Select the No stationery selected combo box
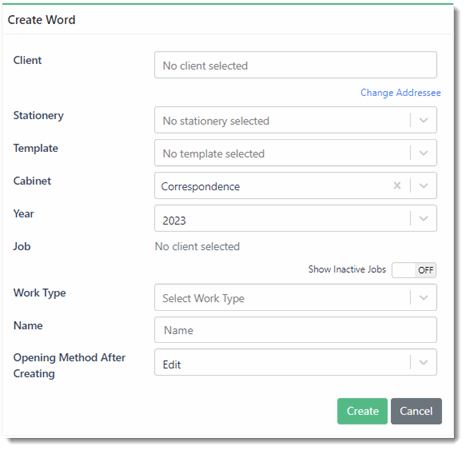The width and height of the screenshot is (466, 450). (295, 120)
